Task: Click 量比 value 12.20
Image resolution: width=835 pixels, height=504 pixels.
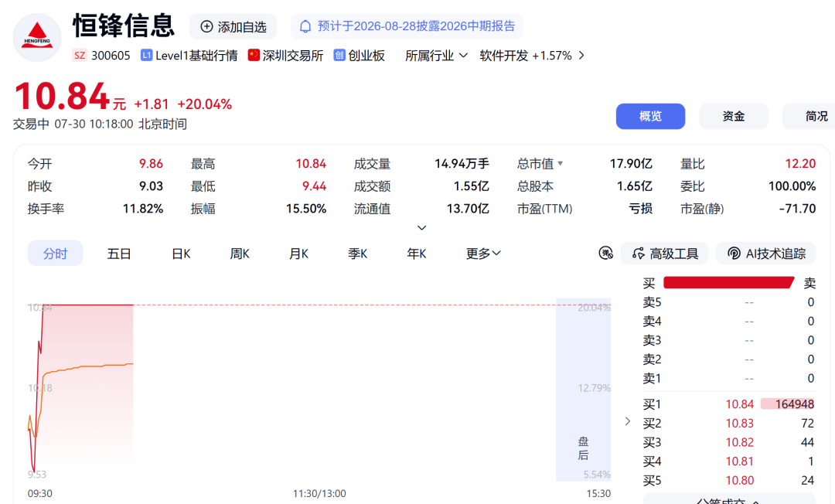Action: pos(800,163)
